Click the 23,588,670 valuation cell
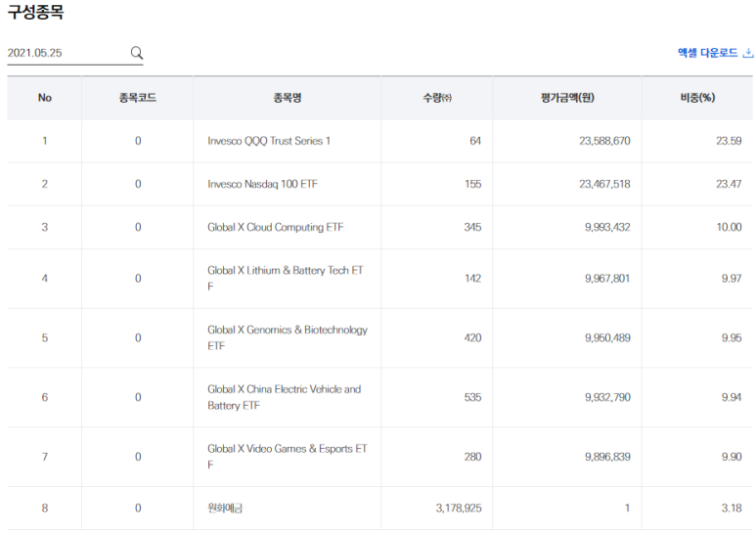The width and height of the screenshot is (756, 535). (604, 141)
